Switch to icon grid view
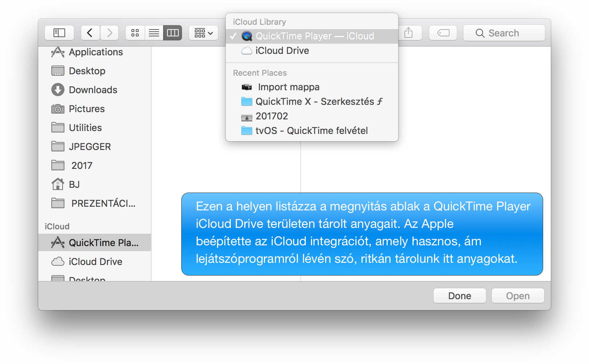589x364 pixels. tap(135, 33)
